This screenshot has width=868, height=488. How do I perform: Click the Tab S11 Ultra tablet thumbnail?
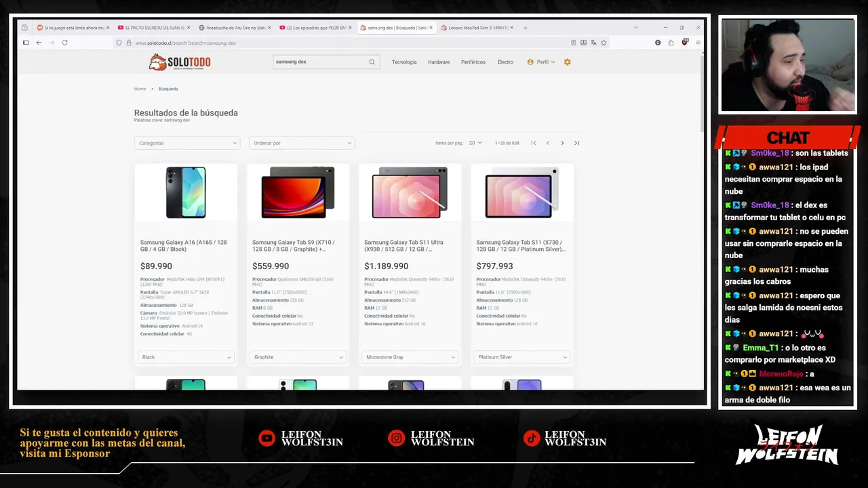[x=410, y=192]
